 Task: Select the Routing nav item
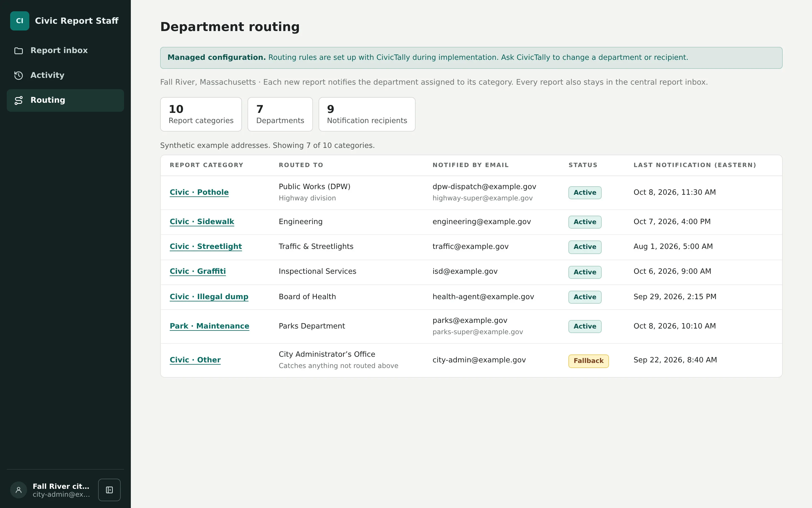(x=65, y=100)
